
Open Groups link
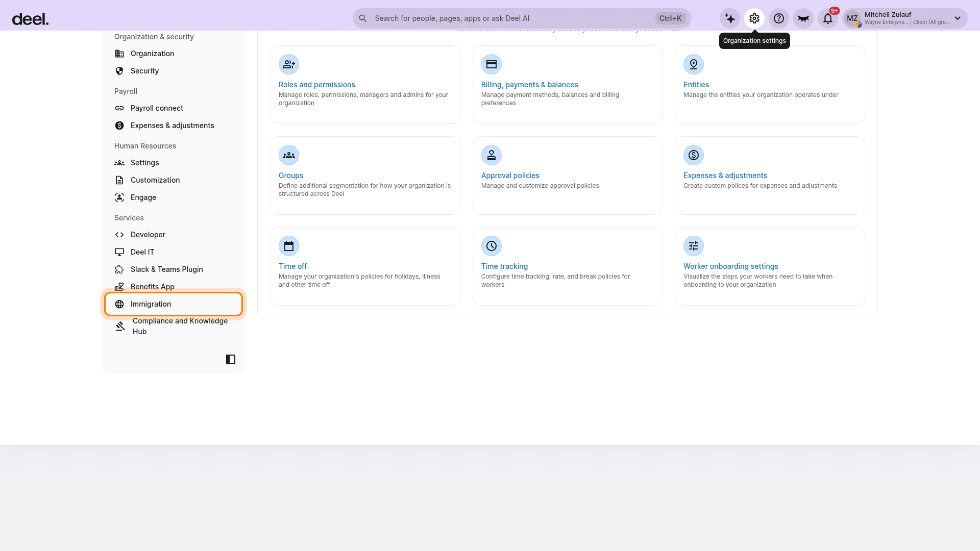click(291, 176)
